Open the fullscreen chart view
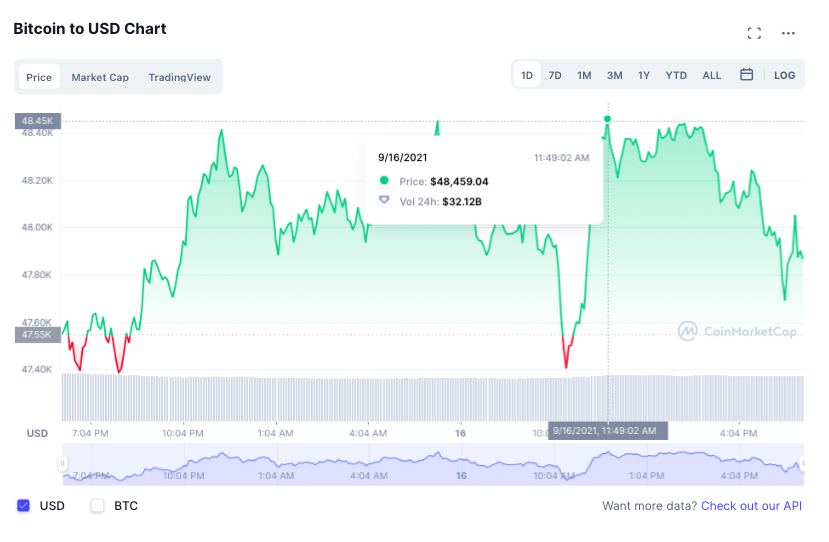The image size is (829, 542). (754, 33)
